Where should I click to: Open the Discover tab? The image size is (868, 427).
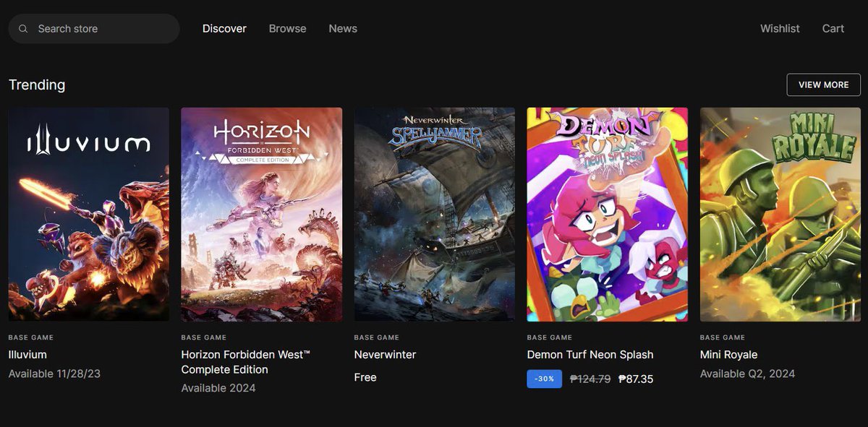click(x=224, y=29)
